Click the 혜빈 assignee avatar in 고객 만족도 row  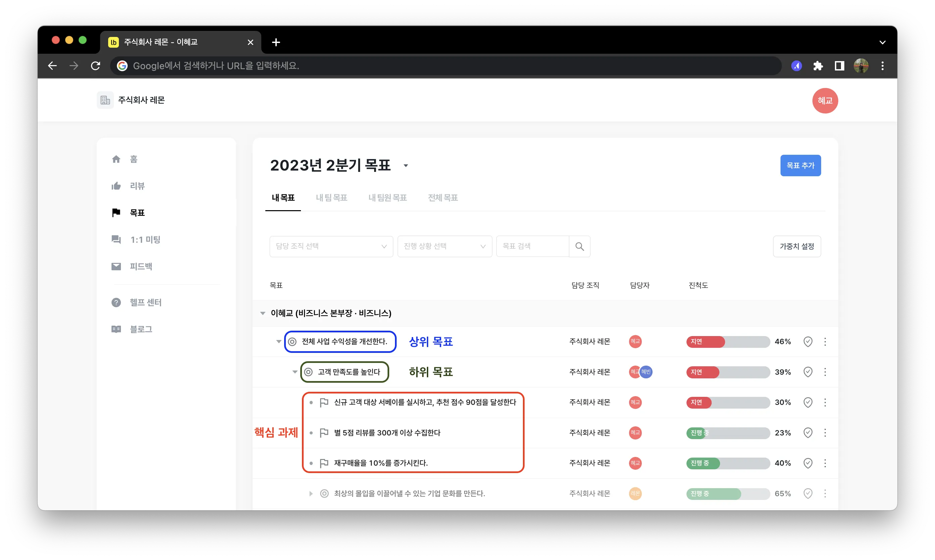[646, 372]
